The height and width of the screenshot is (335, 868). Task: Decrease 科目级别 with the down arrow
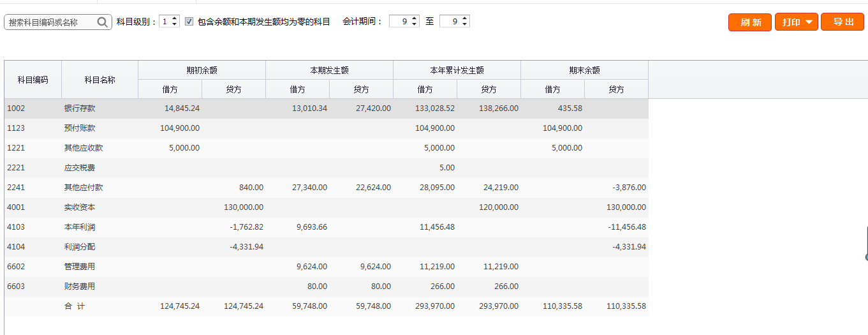pyautogui.click(x=175, y=25)
